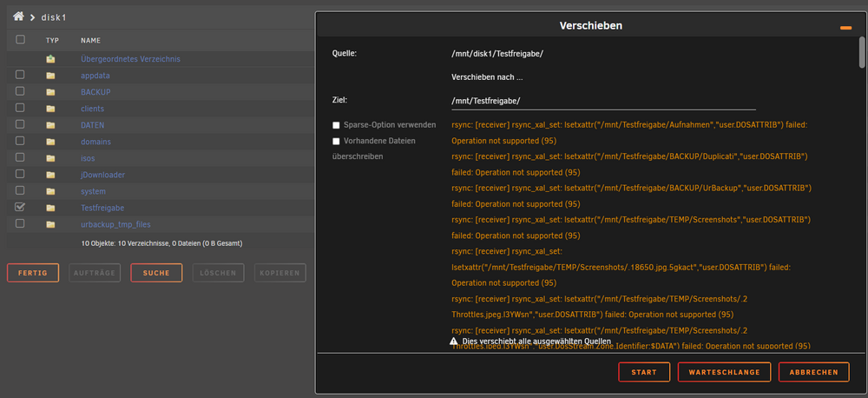Click the orange minimize dash in the Verschieben dialog
The height and width of the screenshot is (398, 868).
pyautogui.click(x=845, y=28)
